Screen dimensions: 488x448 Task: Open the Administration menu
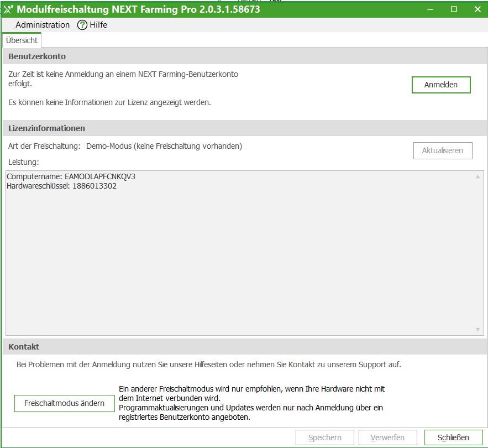(x=43, y=25)
